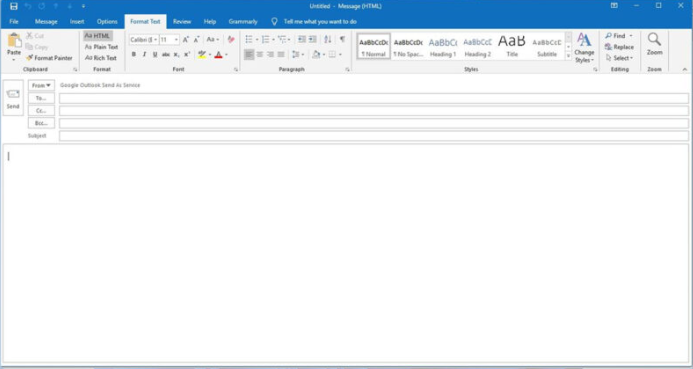Open Change Styles menu

coord(584,48)
